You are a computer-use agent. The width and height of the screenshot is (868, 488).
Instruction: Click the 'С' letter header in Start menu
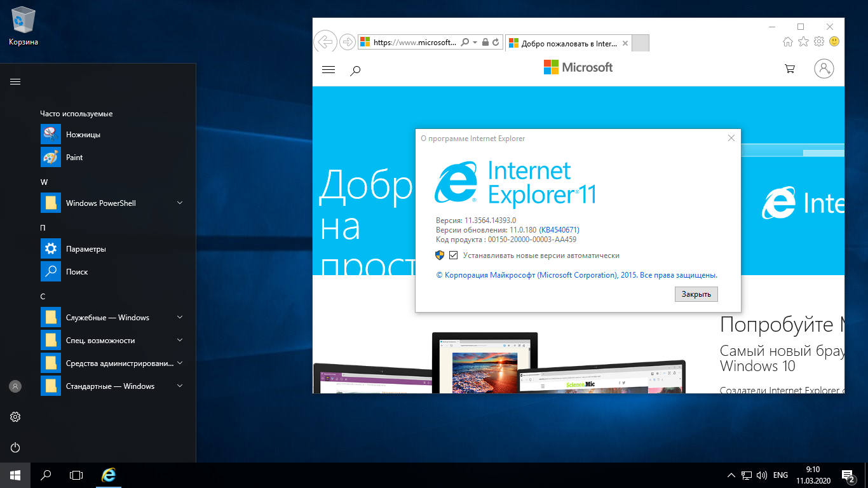coord(43,297)
